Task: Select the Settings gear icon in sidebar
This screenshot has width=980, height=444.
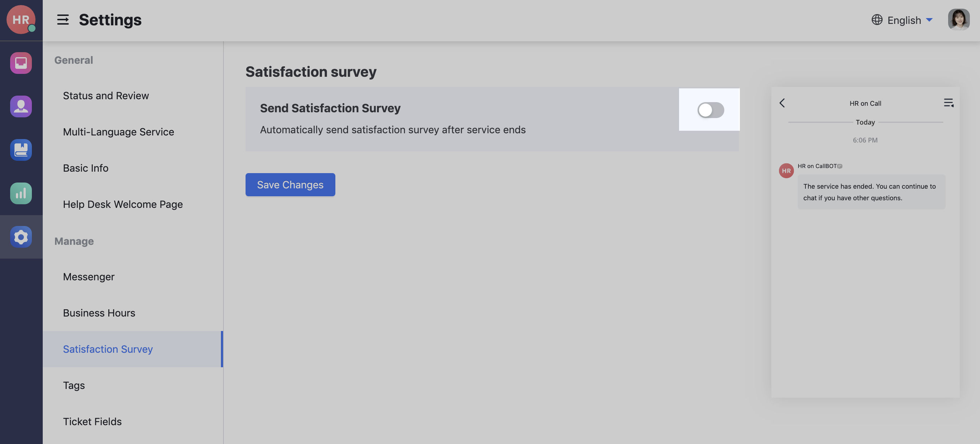Action: 21,236
